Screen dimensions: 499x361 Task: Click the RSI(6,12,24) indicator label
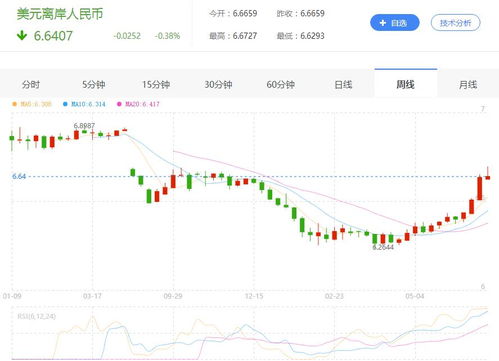[37, 316]
